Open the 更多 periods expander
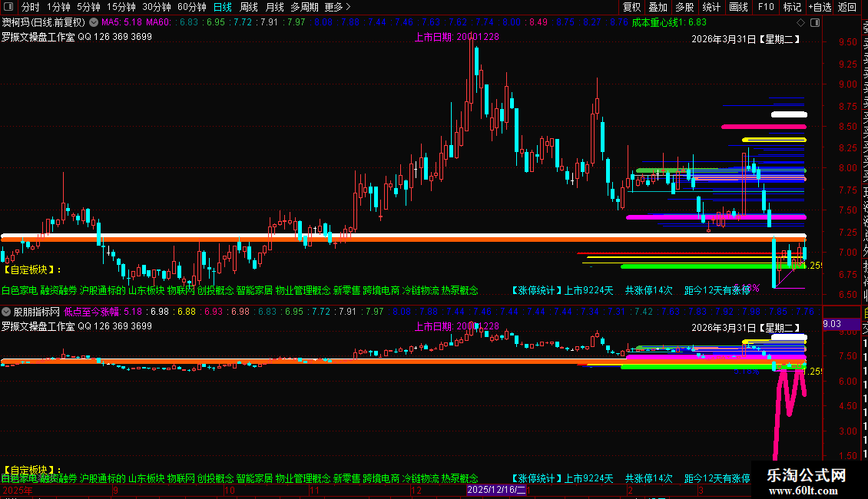Screen dimensions: 868x499 click(338, 7)
